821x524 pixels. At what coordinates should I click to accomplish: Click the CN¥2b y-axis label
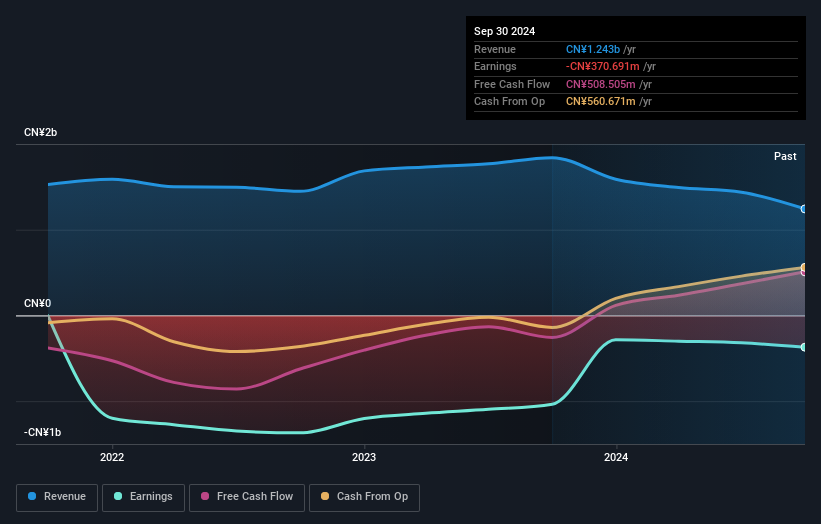[40, 132]
